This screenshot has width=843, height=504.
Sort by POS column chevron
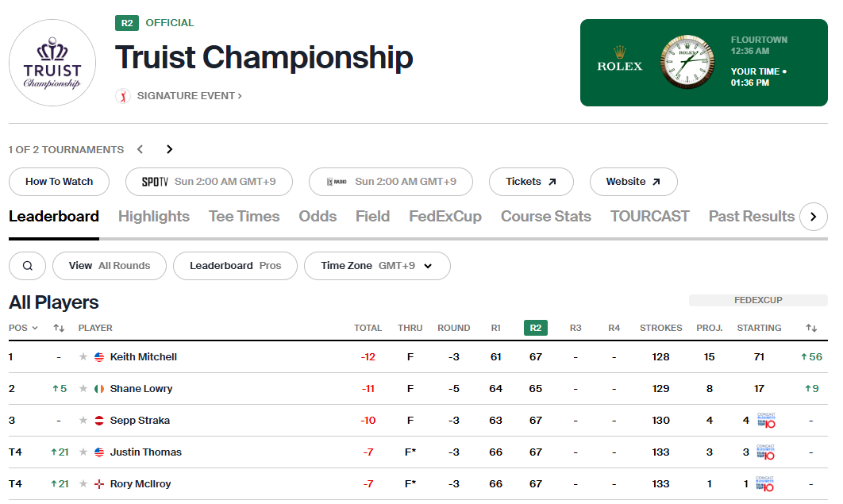(35, 328)
